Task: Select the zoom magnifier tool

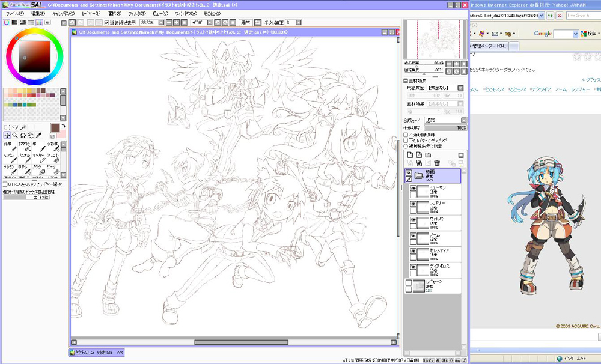Action: (x=15, y=135)
